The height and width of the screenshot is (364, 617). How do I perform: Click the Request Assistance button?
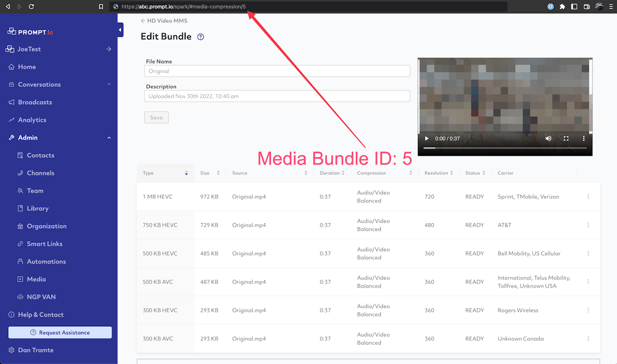[x=60, y=333]
